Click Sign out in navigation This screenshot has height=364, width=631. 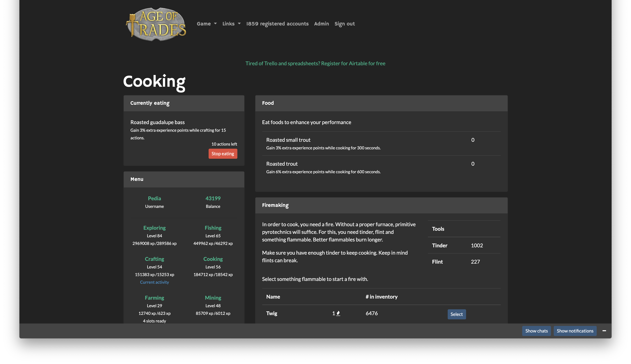coord(345,24)
